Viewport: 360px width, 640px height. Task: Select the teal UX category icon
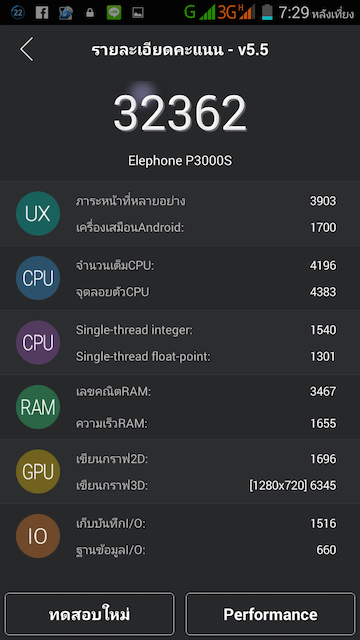pyautogui.click(x=38, y=213)
